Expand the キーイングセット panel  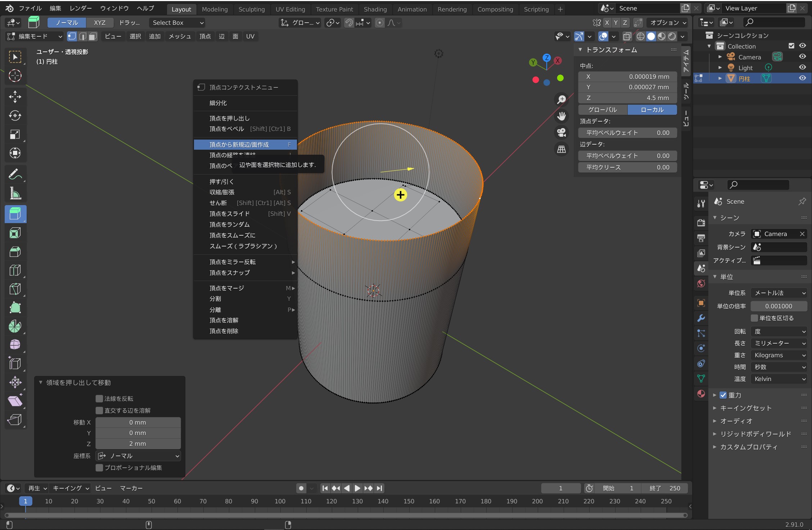pos(745,408)
